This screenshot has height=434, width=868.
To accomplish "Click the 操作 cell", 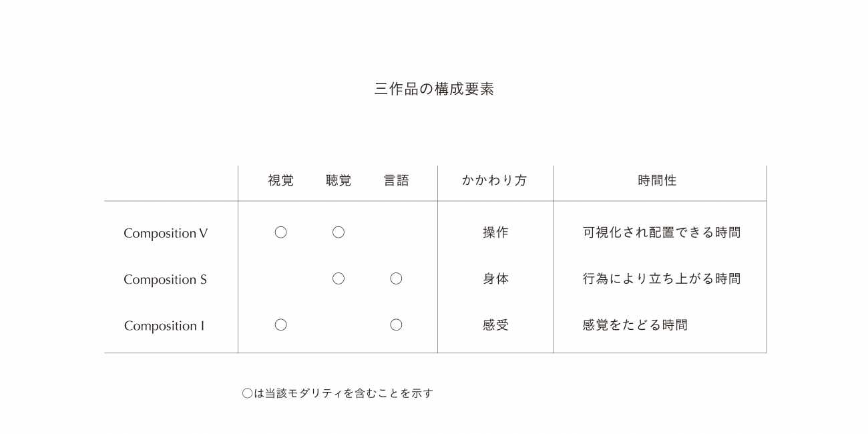I will 495,232.
